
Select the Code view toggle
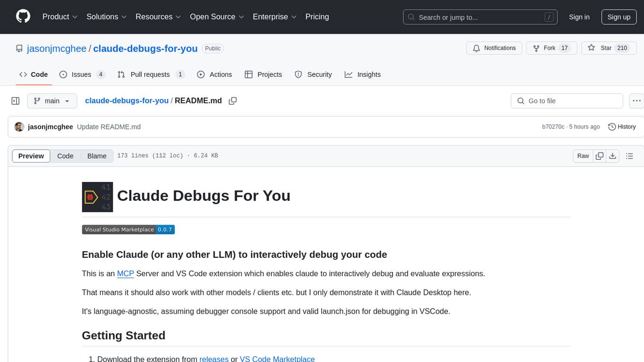pyautogui.click(x=65, y=156)
